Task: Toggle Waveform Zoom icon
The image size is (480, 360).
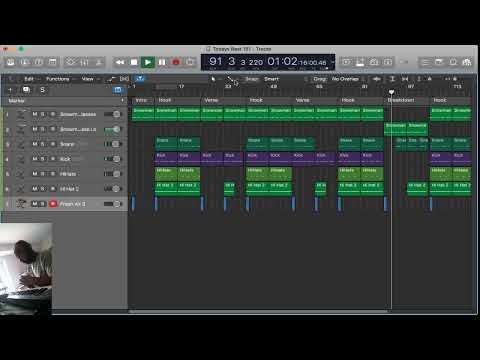Action: (377, 79)
